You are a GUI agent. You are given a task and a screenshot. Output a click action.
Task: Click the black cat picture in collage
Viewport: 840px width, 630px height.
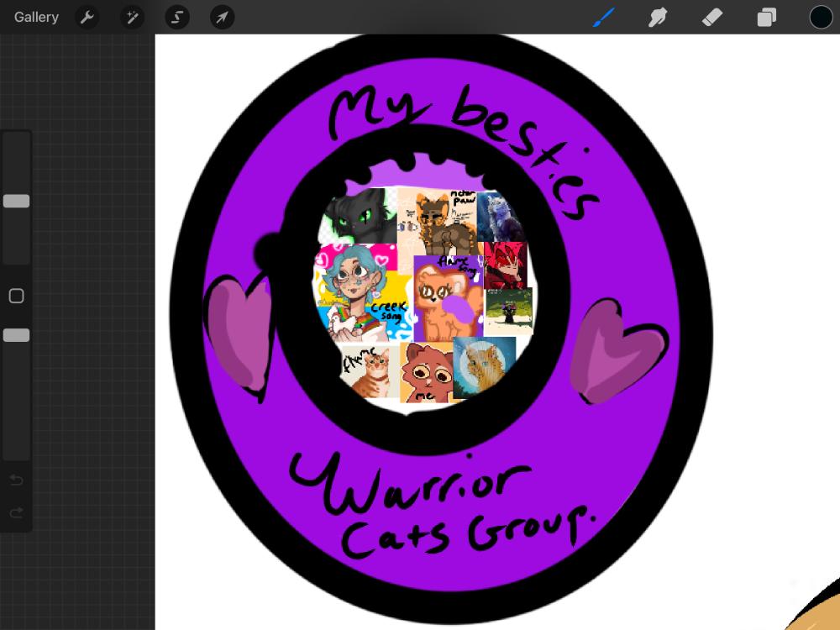pos(359,216)
